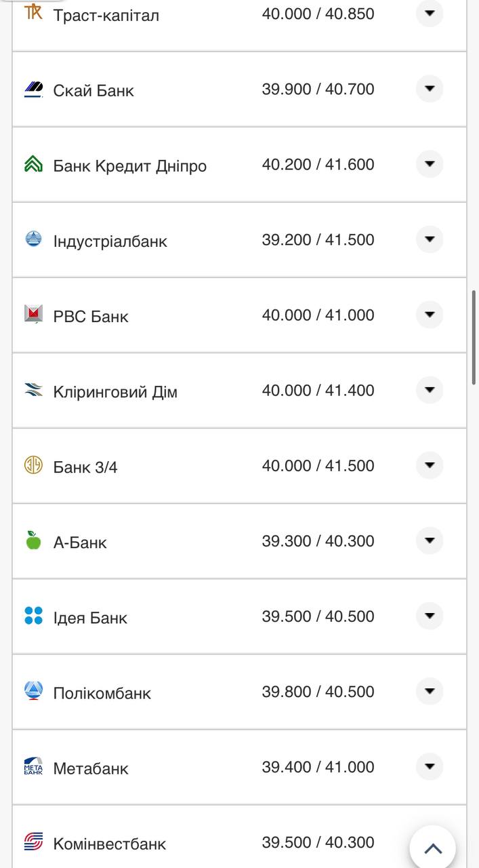479x868 pixels.
Task: Open the Полікомбанк bank name link
Action: click(x=102, y=693)
